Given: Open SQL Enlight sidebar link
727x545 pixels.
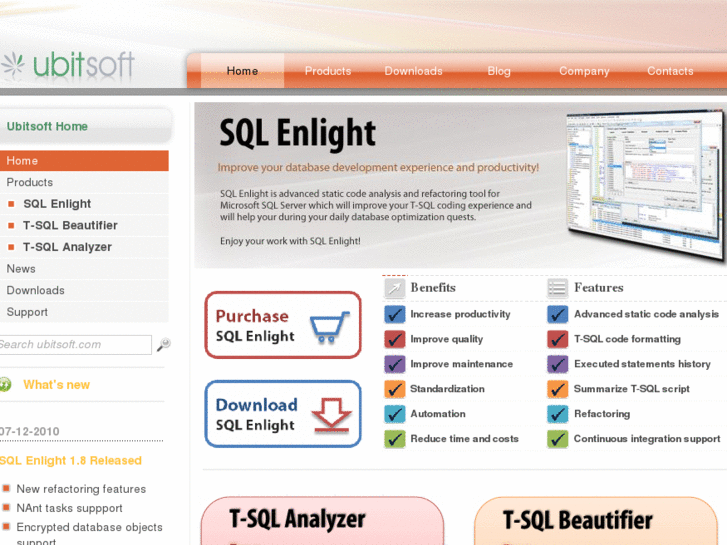Looking at the screenshot, I should pyautogui.click(x=57, y=204).
